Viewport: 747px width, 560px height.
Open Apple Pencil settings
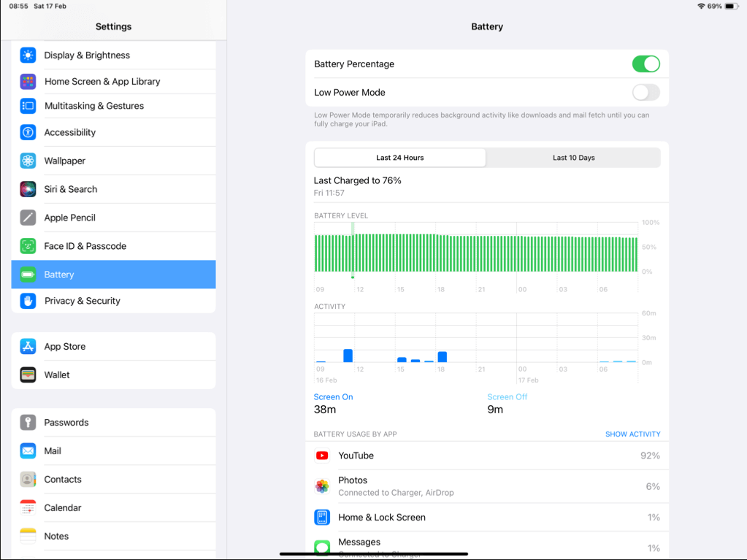(113, 218)
